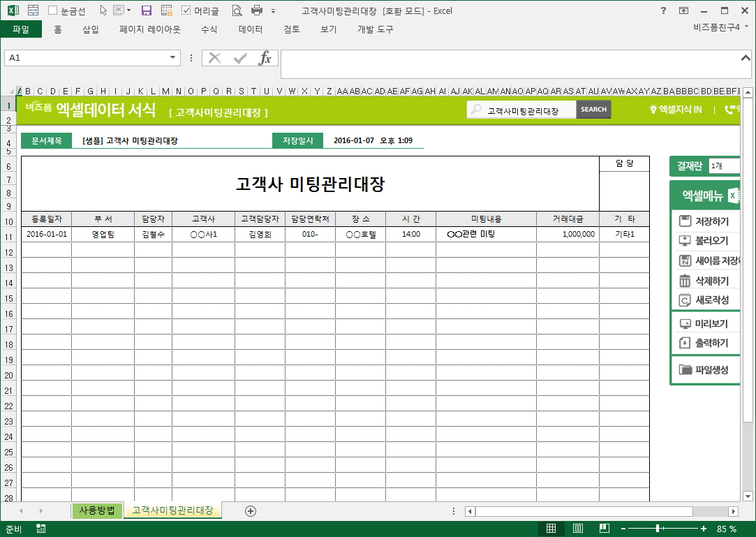756x537 pixels.
Task: Switch to the 사용방법 sheet tab
Action: [97, 510]
